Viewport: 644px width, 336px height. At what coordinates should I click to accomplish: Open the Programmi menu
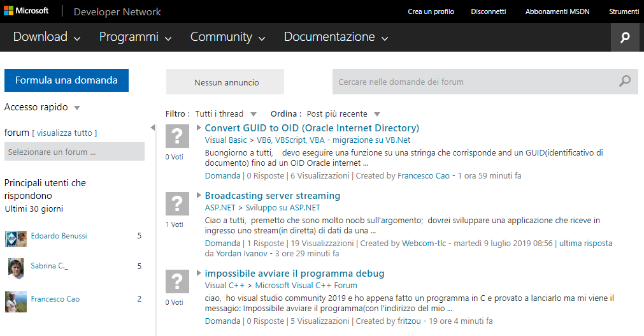coord(135,37)
